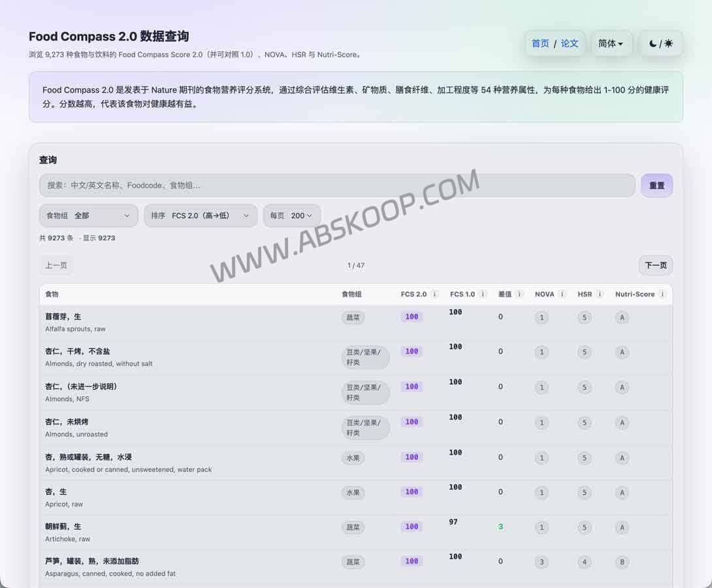Viewport: 712px width, 588px height.
Task: Switch to light theme via the sun icon
Action: [x=668, y=44]
